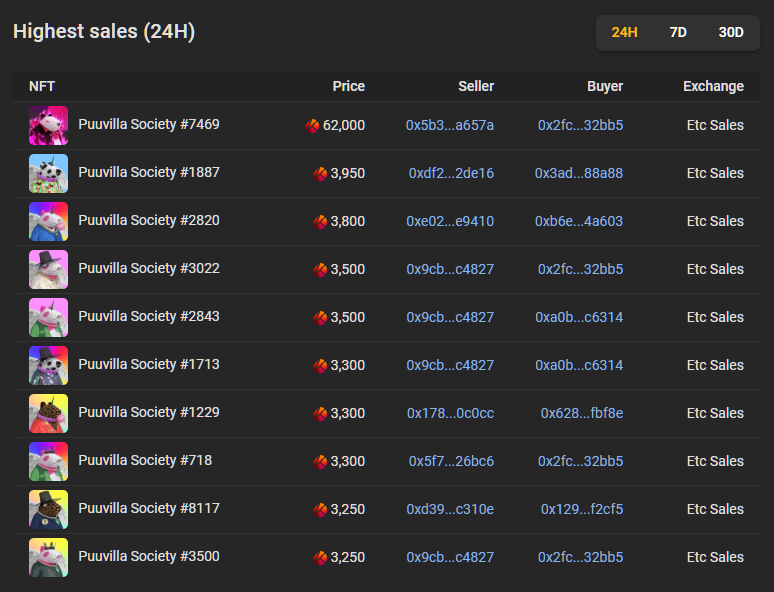
Task: Open buyer address 0x3ad...88a88
Action: click(579, 173)
